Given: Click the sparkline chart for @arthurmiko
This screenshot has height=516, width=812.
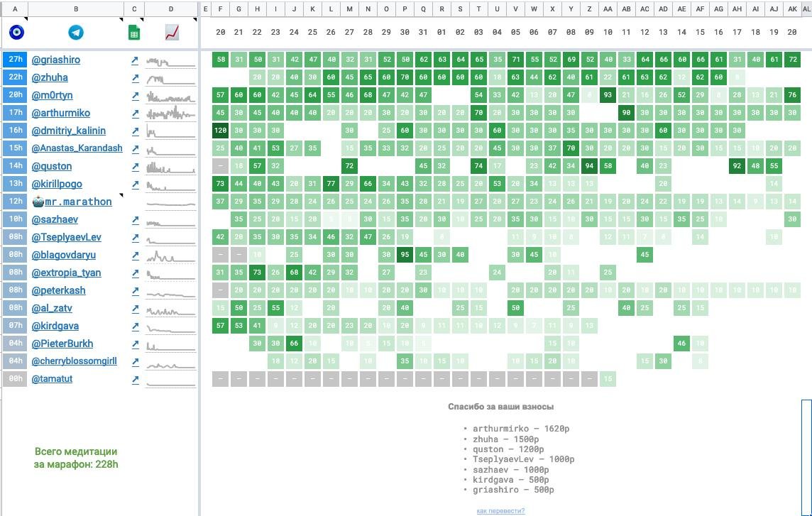Looking at the screenshot, I should point(171,113).
